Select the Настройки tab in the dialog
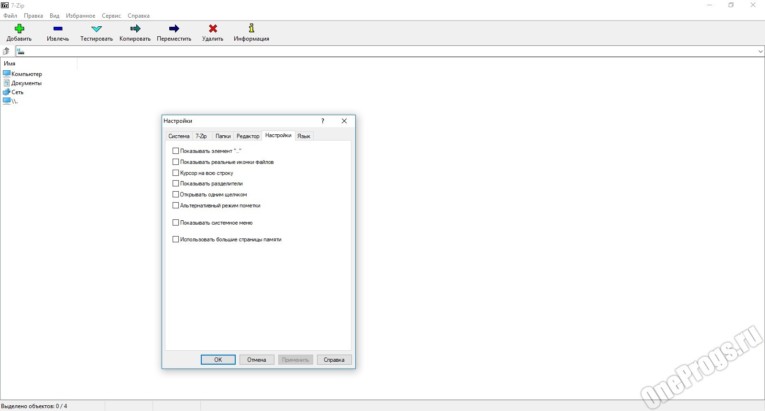The image size is (765, 411). tap(278, 135)
